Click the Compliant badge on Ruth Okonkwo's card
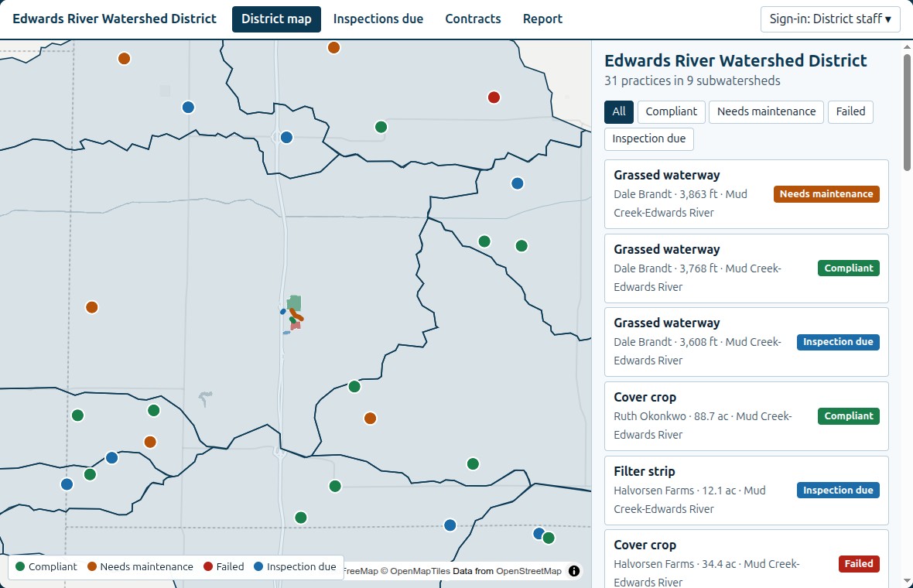 (x=848, y=416)
